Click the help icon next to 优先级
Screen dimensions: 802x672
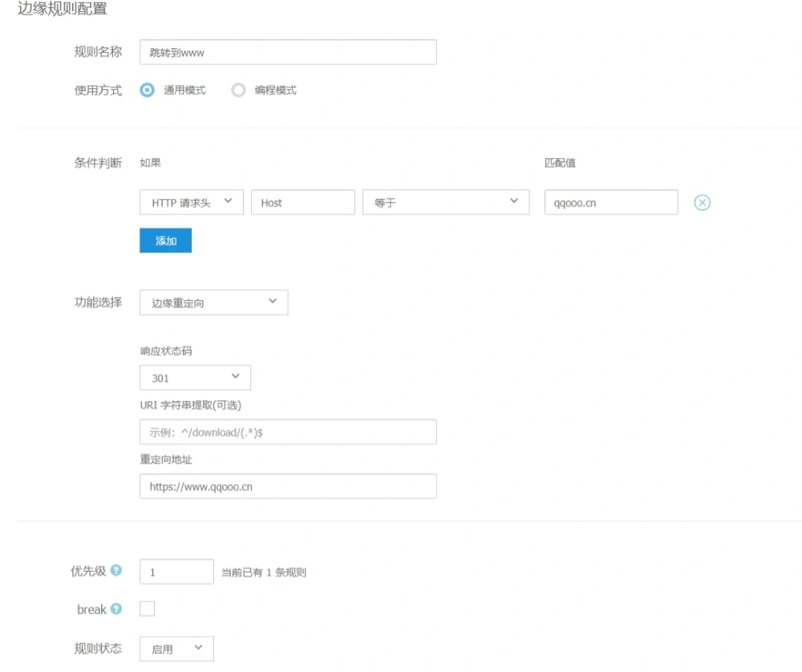click(x=116, y=571)
